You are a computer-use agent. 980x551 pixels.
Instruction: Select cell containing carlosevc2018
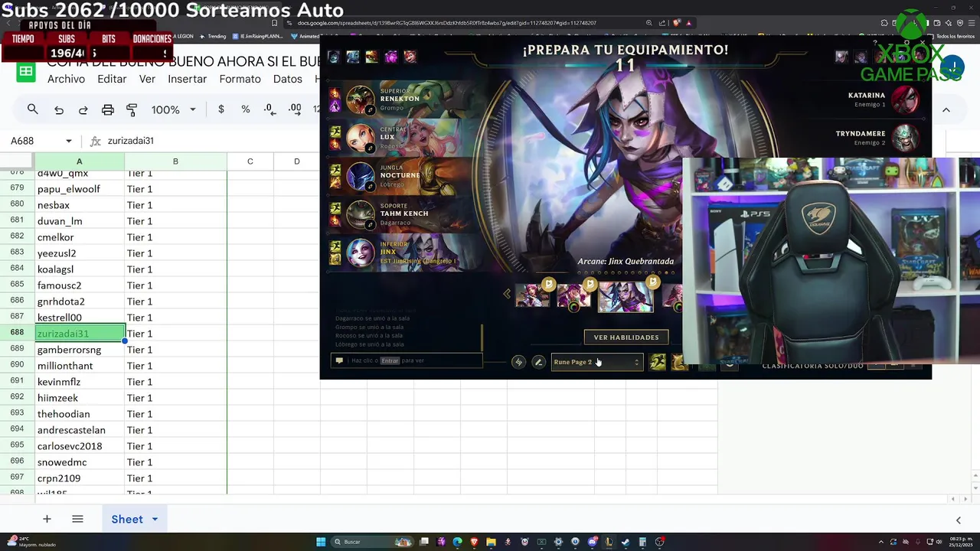pos(80,446)
